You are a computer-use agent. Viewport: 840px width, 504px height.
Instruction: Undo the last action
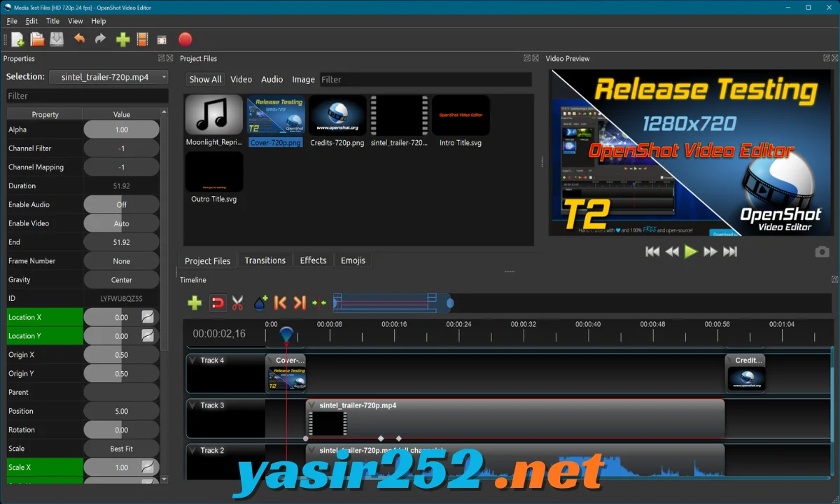click(x=79, y=39)
